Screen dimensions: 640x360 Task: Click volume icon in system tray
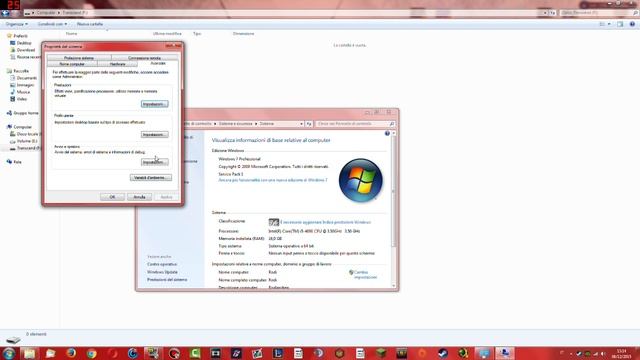[603, 353]
